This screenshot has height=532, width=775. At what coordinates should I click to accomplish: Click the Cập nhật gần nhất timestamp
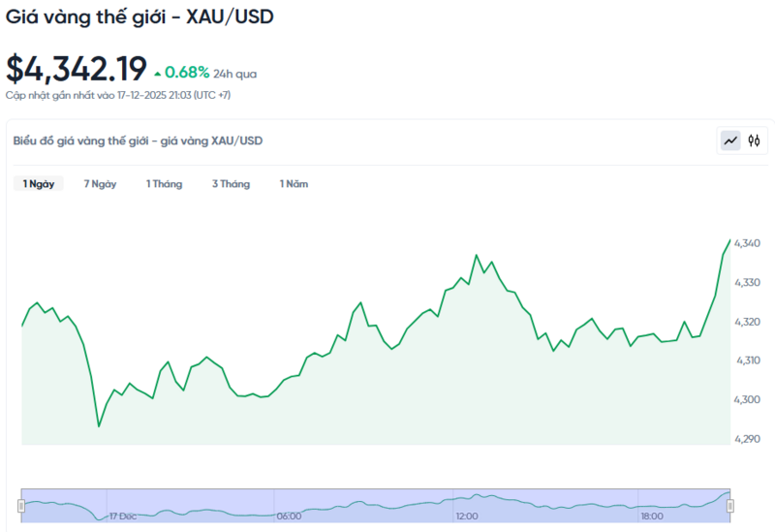pos(117,95)
